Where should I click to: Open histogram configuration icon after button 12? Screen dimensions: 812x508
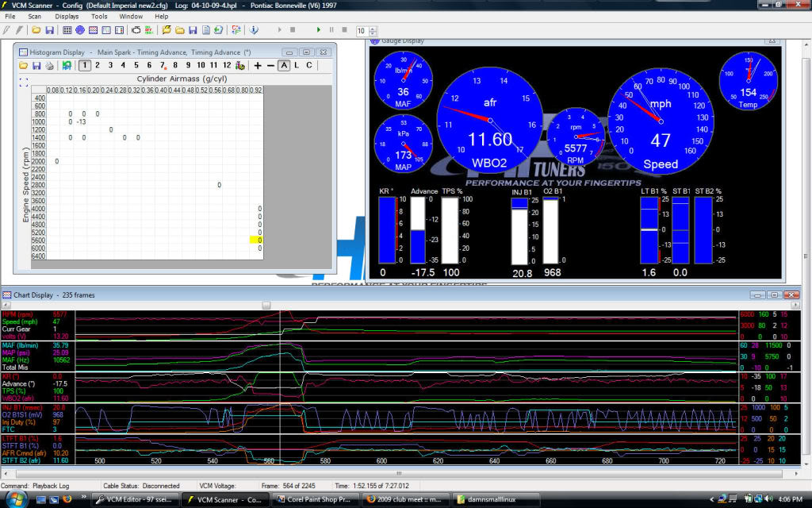(239, 65)
